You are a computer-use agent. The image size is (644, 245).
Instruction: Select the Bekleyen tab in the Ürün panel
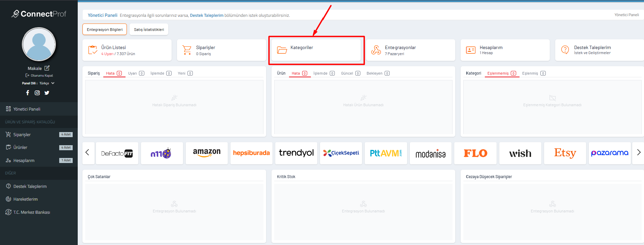(x=378, y=73)
